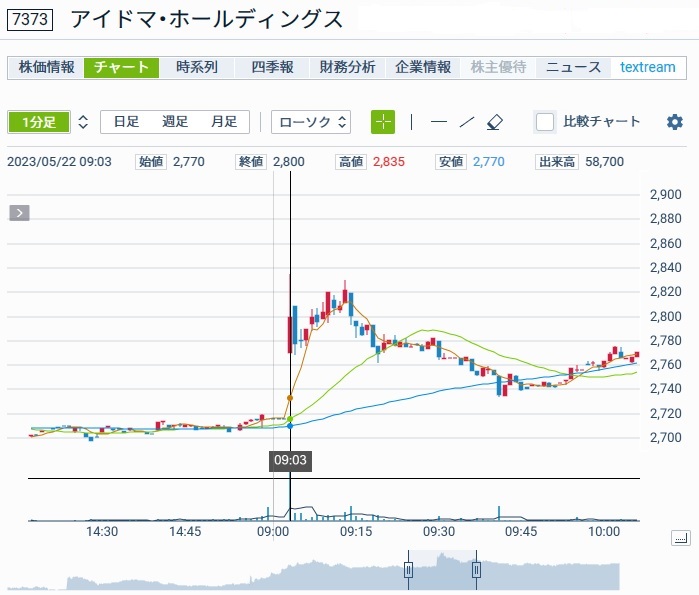The height and width of the screenshot is (595, 699).
Task: Select the 日足 daily chart button
Action: coord(126,122)
